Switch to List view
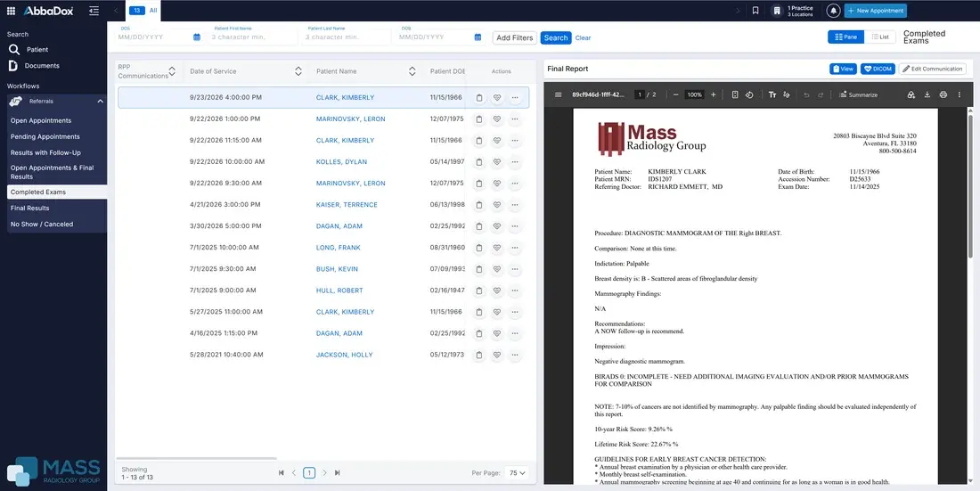The width and height of the screenshot is (980, 491). pyautogui.click(x=880, y=37)
